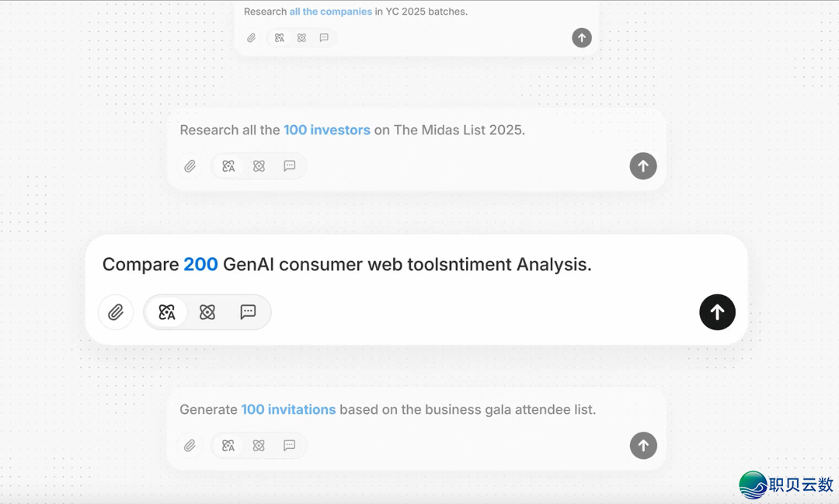This screenshot has width=839, height=504.
Task: Select the chat bubble mode in the Compare 200 GenAI card
Action: [x=248, y=312]
